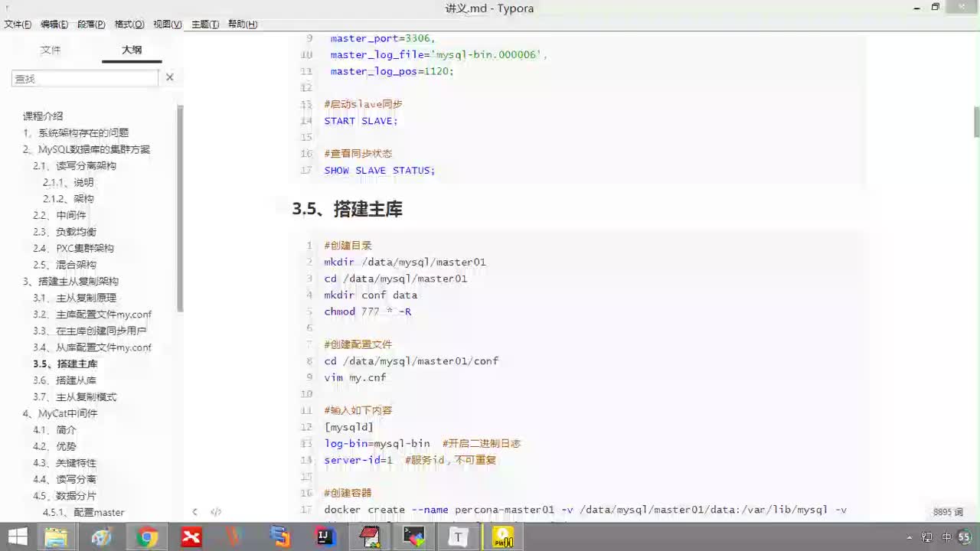Open the yellow PinYin app on taskbar
The height and width of the screenshot is (551, 980).
pos(503,537)
